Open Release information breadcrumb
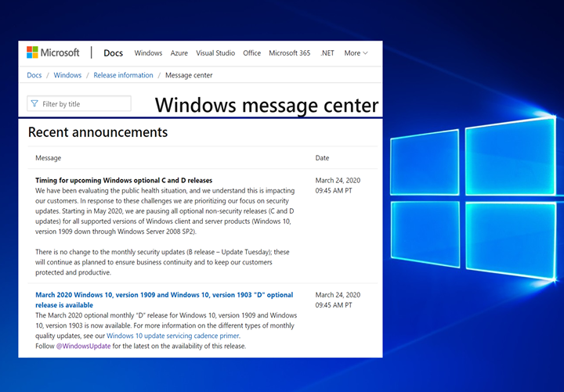This screenshot has height=392, width=564. tap(124, 75)
